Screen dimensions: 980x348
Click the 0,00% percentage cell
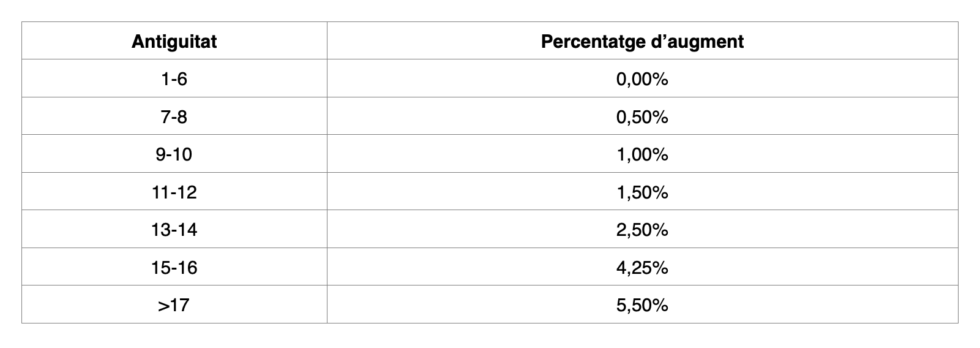pos(642,79)
